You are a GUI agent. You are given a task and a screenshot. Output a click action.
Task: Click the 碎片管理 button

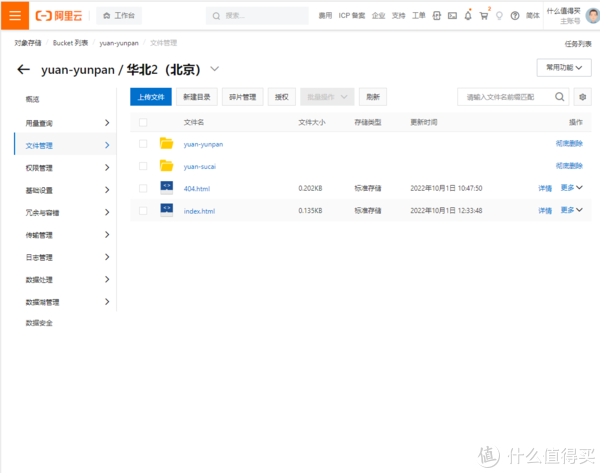[x=243, y=97]
